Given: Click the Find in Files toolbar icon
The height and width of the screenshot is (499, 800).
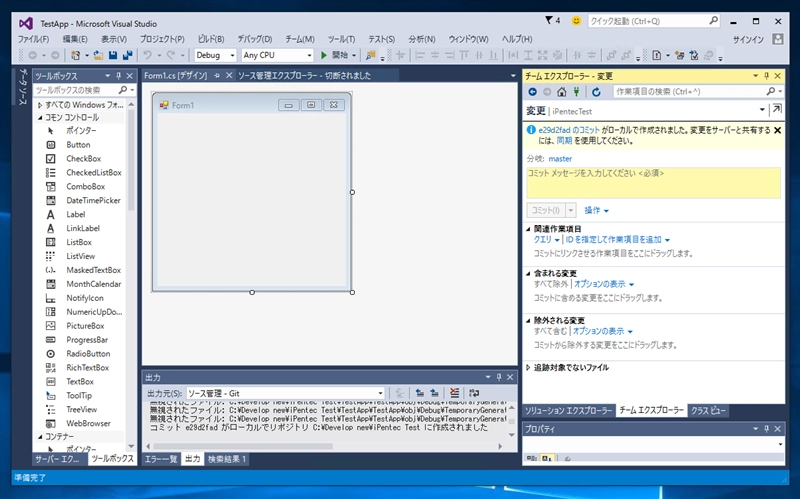Looking at the screenshot, I should [371, 55].
